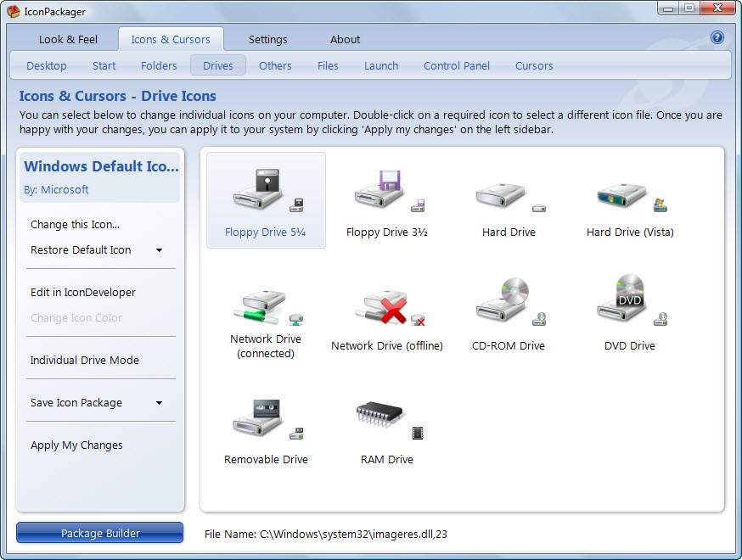Open Edit in IconDeveloper
Screen dimensions: 742x560
click(x=83, y=293)
